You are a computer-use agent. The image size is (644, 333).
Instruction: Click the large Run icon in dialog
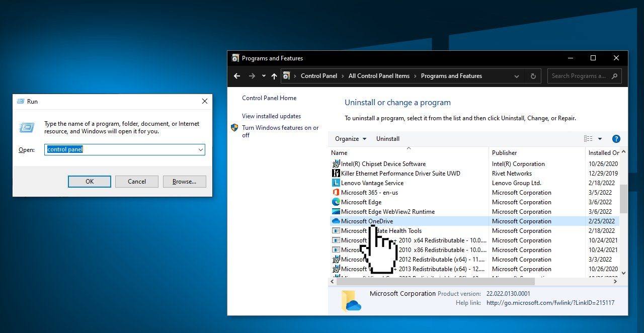coord(27,127)
